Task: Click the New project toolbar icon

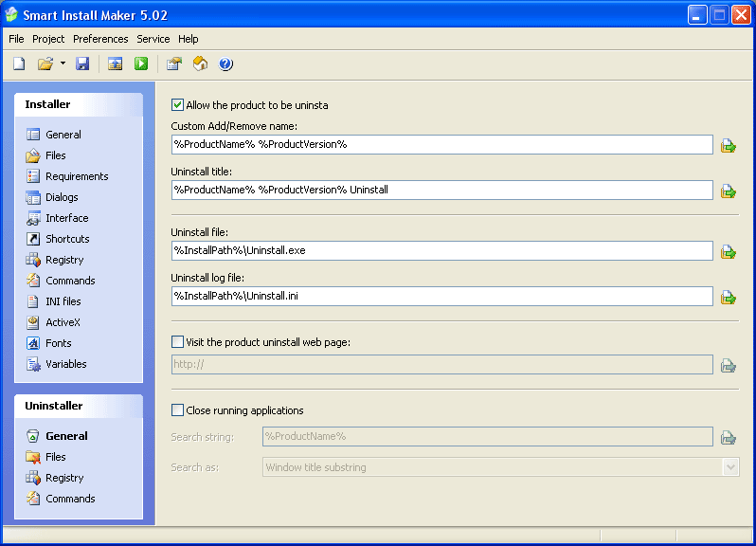Action: point(19,64)
